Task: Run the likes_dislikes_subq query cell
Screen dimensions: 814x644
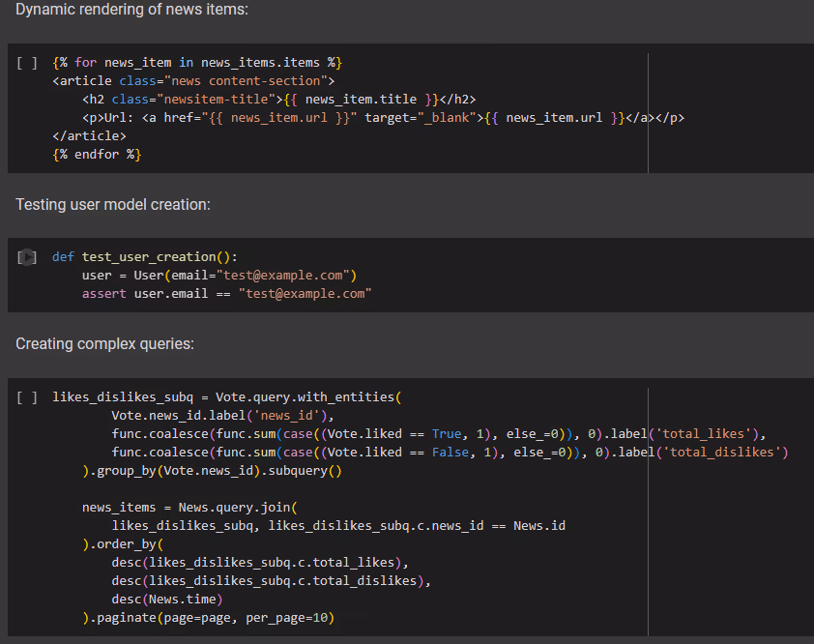Action: pos(27,397)
